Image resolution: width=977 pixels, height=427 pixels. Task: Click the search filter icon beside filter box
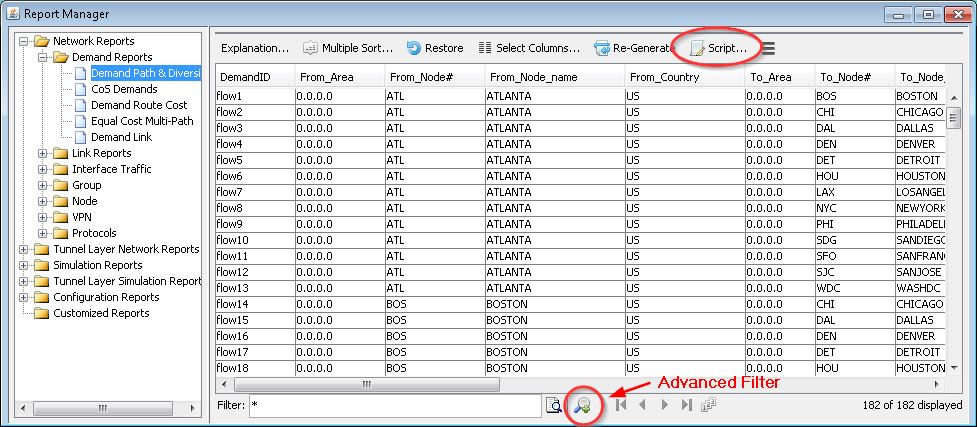click(553, 405)
